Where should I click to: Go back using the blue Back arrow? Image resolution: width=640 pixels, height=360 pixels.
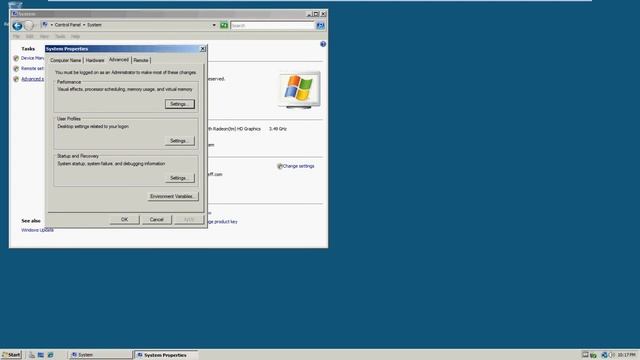click(x=17, y=26)
